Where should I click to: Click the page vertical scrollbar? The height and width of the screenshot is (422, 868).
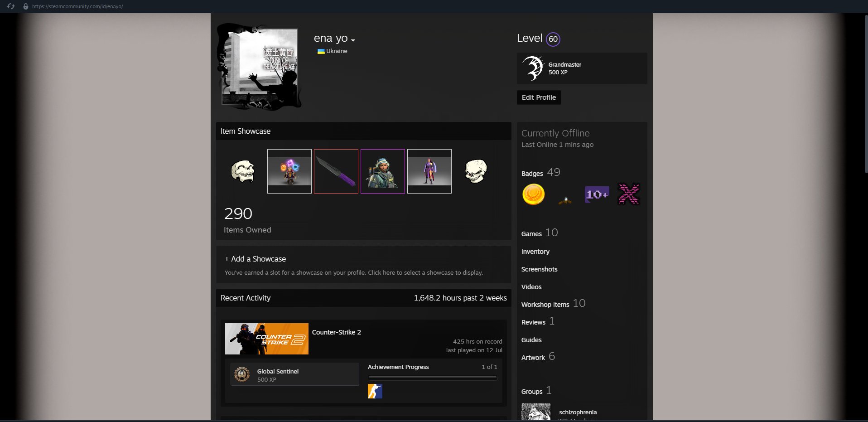point(866,93)
